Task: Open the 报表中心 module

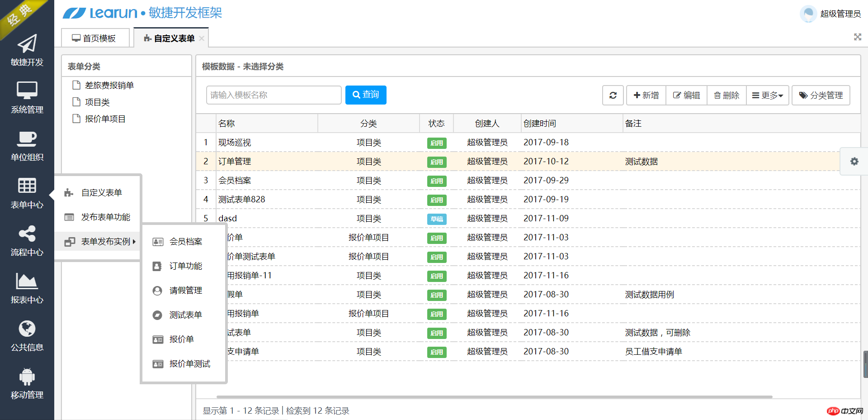Action: point(27,286)
